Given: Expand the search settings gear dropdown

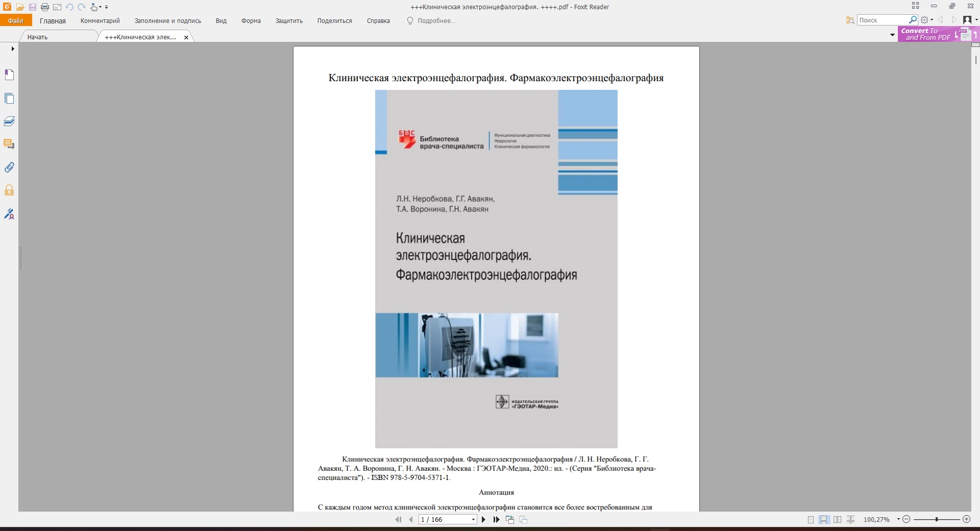Looking at the screenshot, I should coord(926,20).
